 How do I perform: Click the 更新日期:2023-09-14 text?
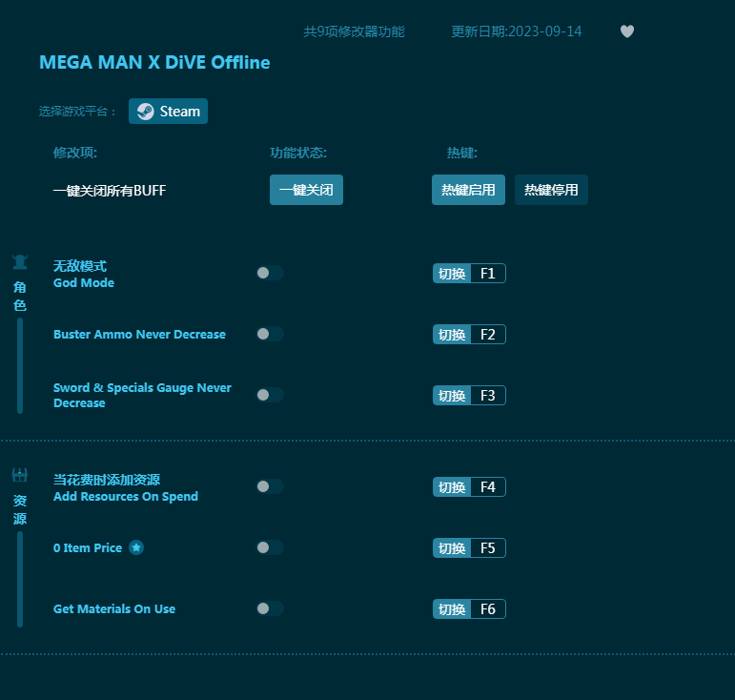tap(517, 31)
